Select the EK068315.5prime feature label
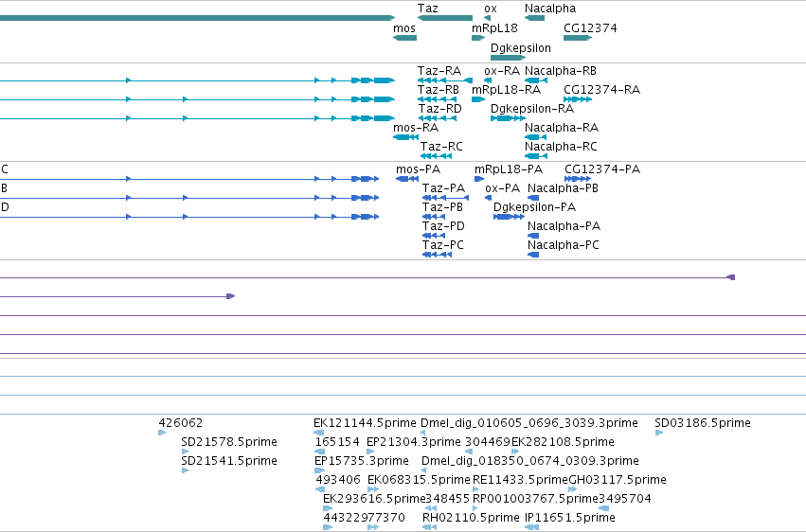The image size is (806, 532). 419,480
